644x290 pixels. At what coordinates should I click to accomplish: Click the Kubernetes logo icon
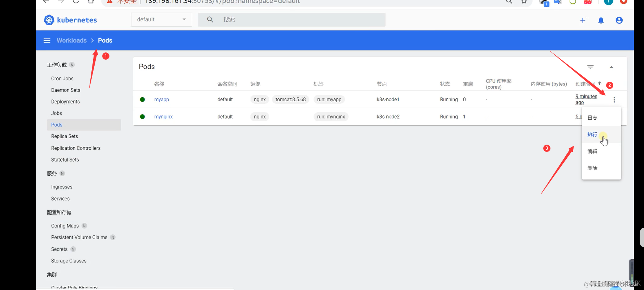coord(49,20)
